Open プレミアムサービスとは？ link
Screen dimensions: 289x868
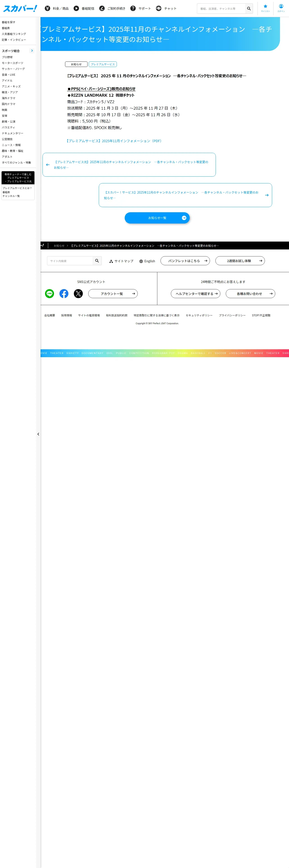click(17, 188)
